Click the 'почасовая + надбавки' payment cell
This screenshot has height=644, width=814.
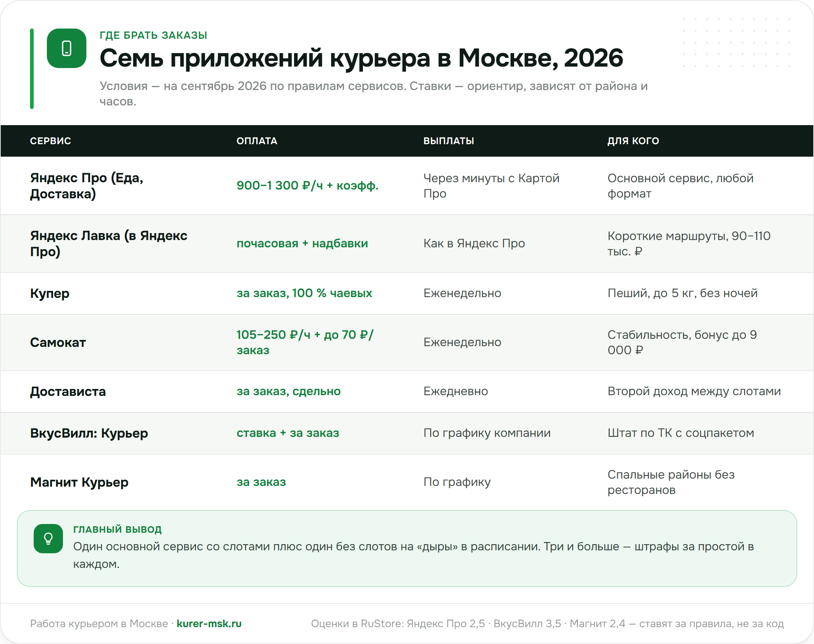coord(302,243)
